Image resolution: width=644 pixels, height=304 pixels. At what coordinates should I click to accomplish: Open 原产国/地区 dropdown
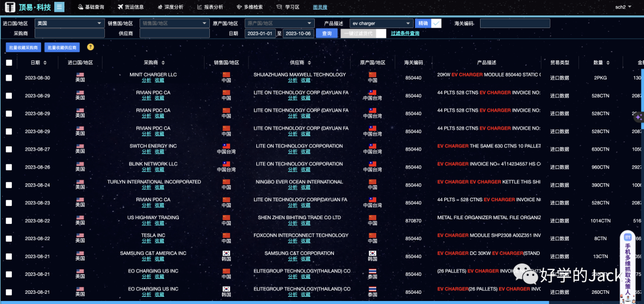[280, 23]
